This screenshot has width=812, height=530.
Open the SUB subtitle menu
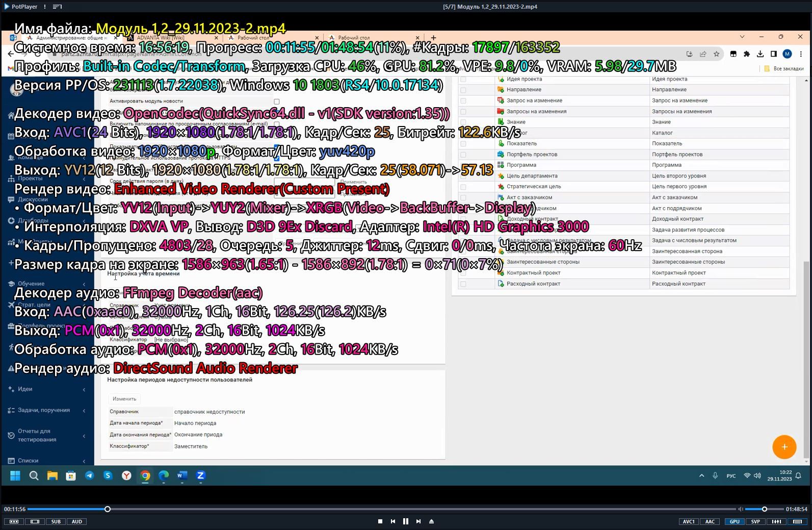click(x=56, y=522)
